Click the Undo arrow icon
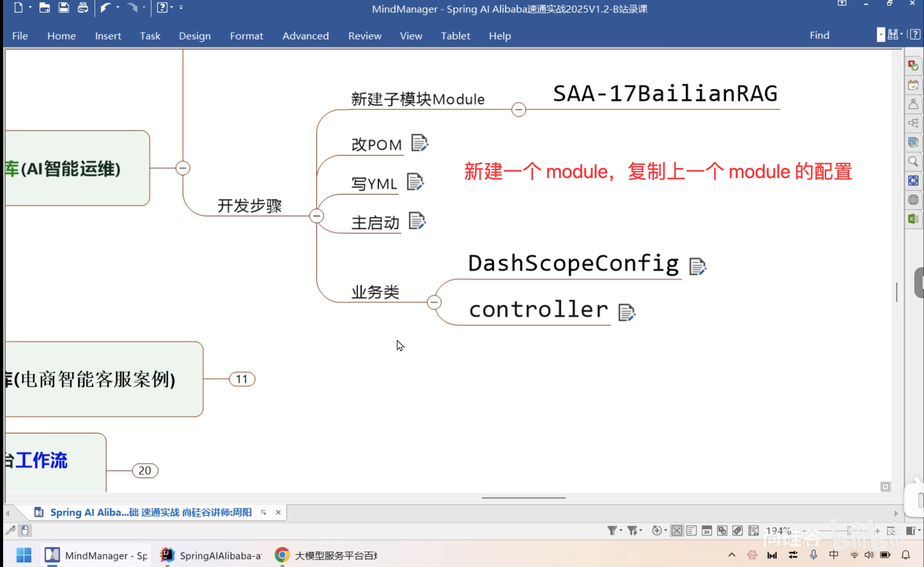This screenshot has height=567, width=924. point(105,8)
